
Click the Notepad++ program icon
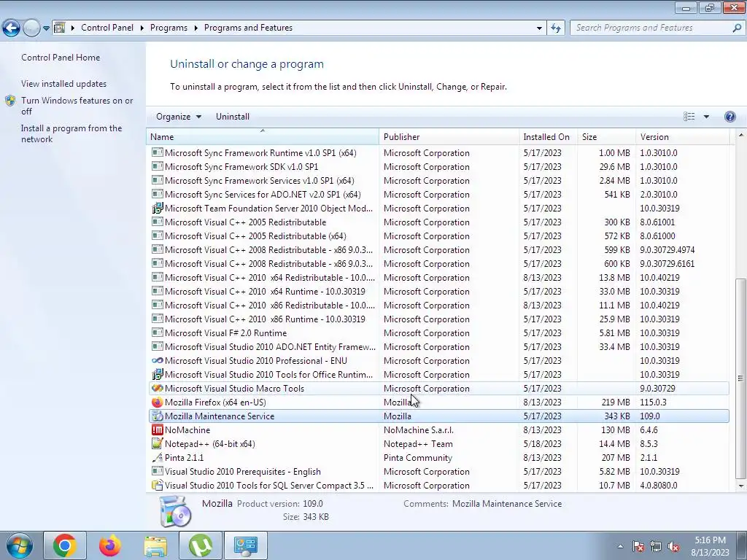158,444
